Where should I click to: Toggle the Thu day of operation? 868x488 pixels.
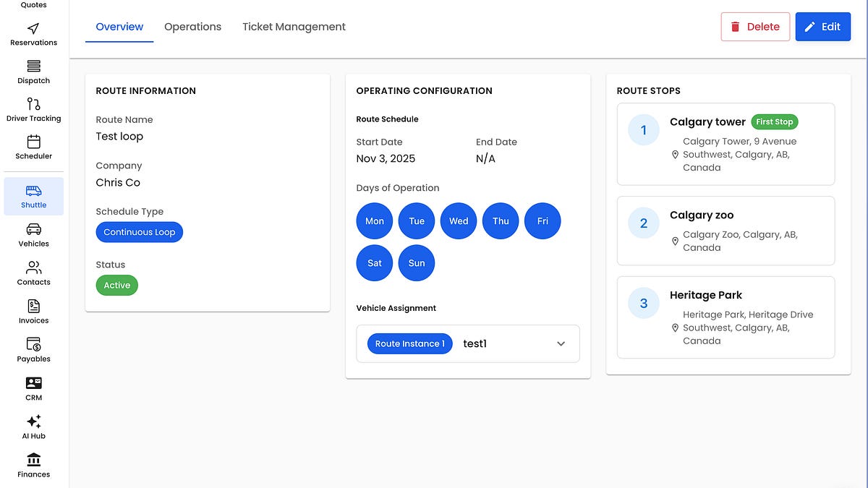pyautogui.click(x=501, y=221)
